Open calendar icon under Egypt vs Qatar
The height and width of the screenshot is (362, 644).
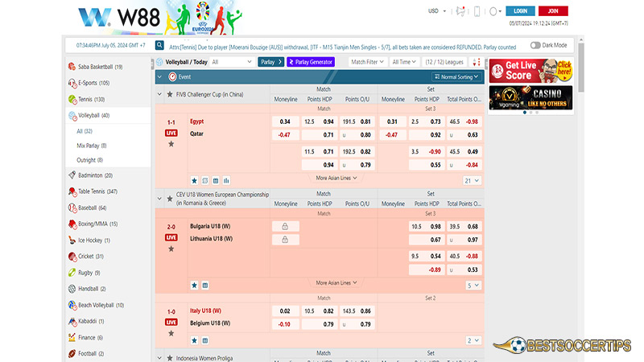click(216, 180)
